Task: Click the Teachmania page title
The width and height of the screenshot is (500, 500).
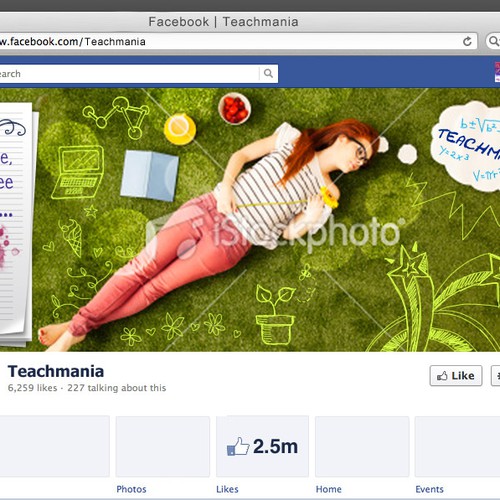Action: point(56,371)
